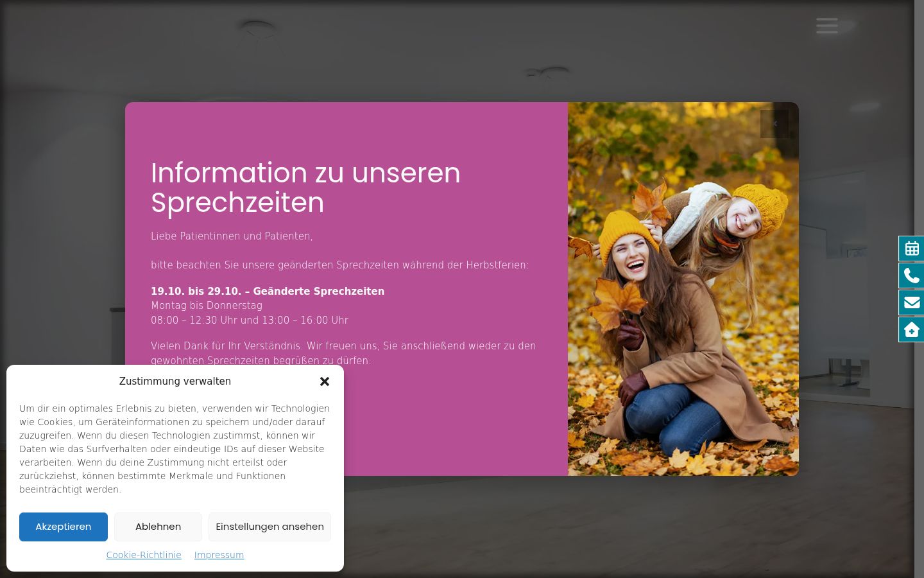
Task: Click 'Liebe Patientinnen und Patienten,' greeting
Action: [232, 236]
